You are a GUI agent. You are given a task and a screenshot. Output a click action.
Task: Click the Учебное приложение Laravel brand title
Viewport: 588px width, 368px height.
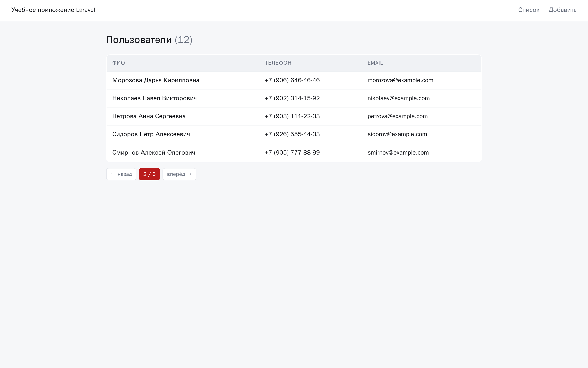click(53, 10)
